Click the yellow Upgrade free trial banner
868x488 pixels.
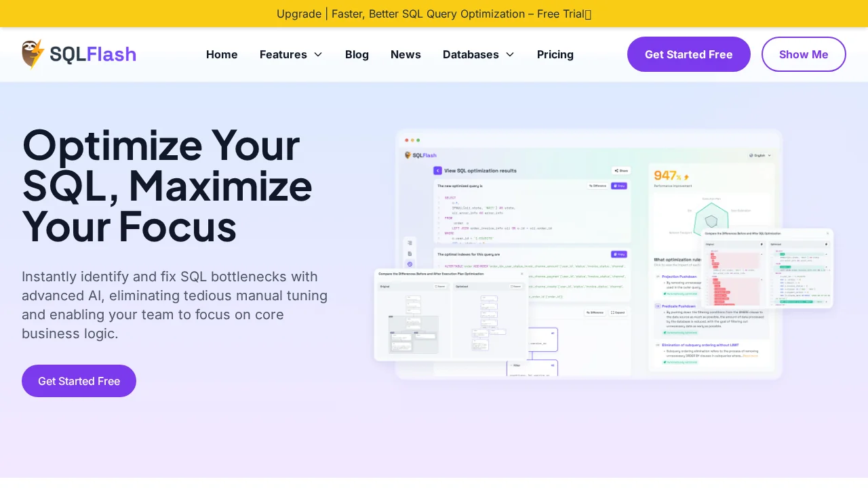click(x=434, y=14)
